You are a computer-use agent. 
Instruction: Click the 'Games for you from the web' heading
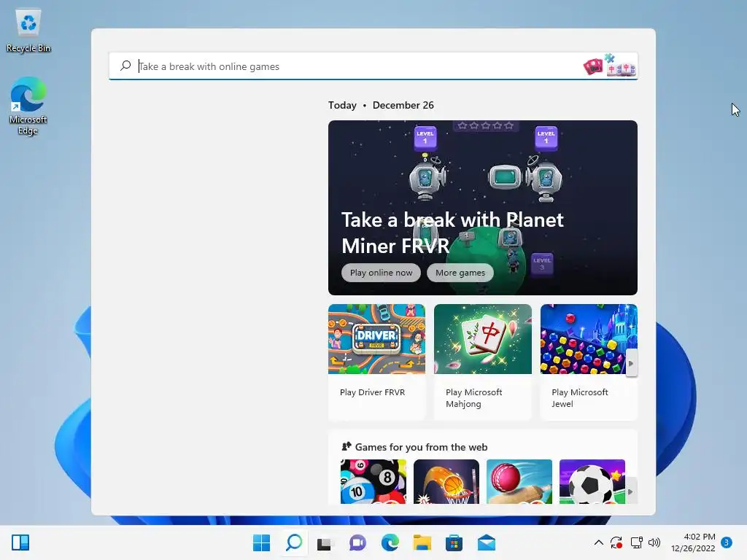421,447
